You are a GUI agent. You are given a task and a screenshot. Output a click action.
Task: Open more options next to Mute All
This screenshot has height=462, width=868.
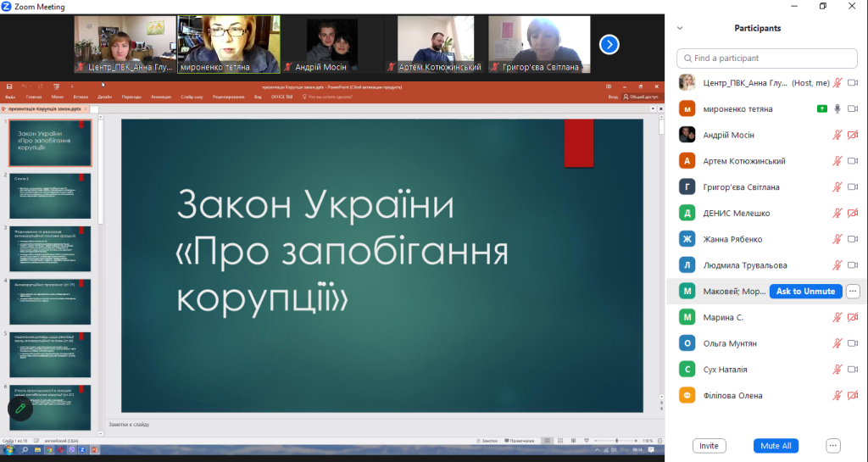[832, 446]
